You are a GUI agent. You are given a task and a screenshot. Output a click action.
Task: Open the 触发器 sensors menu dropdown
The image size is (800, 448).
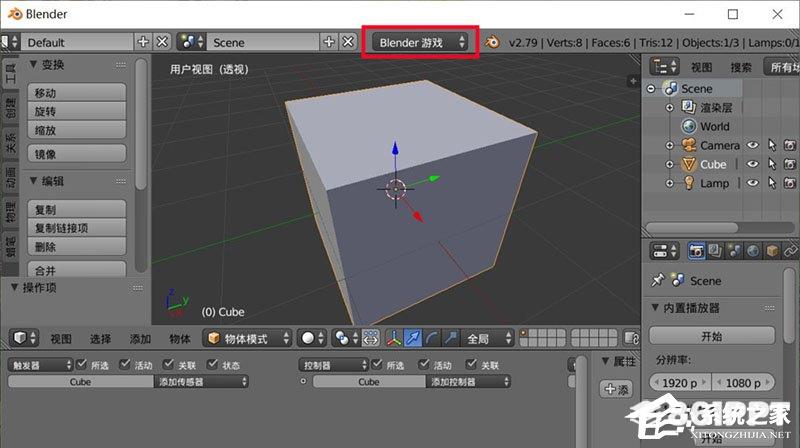point(40,365)
